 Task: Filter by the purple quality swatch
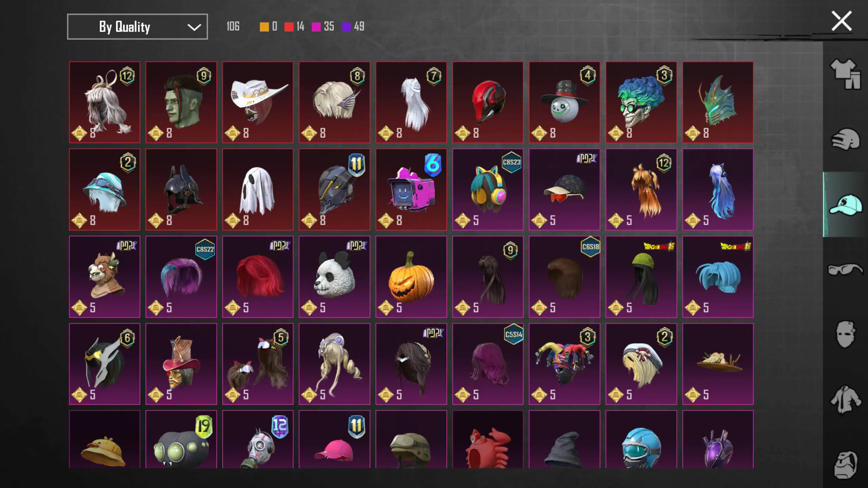346,27
